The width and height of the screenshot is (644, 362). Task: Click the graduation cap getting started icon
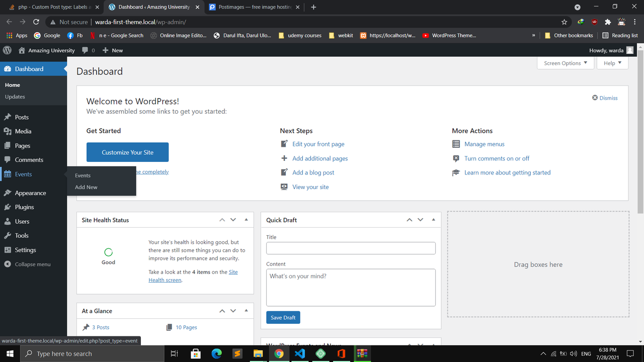[456, 172]
